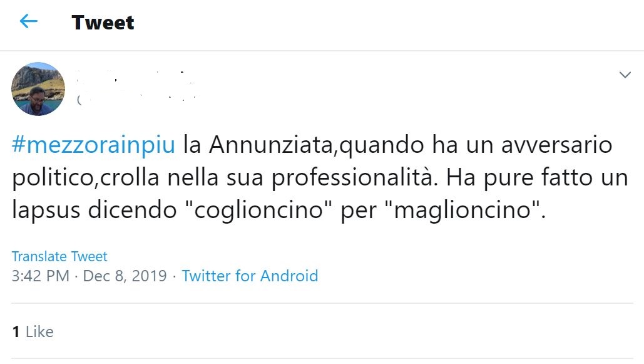Open the author's profile picture
Viewport: 644px width, 364px height.
(x=38, y=89)
